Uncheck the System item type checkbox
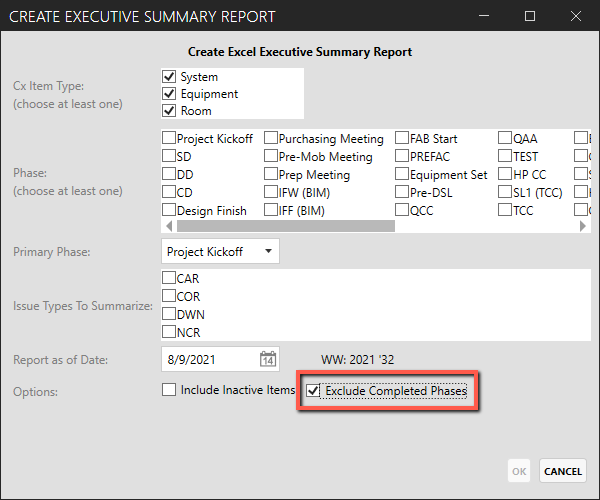 pyautogui.click(x=169, y=77)
